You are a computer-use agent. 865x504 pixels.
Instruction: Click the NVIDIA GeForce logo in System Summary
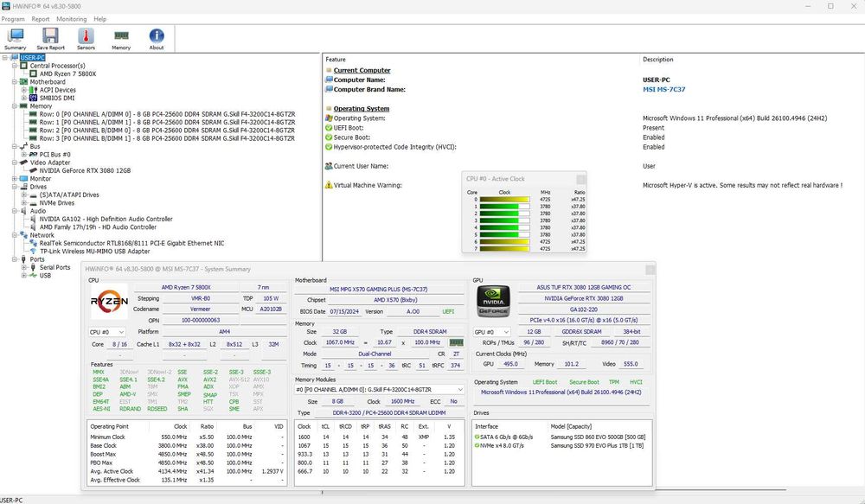(493, 301)
